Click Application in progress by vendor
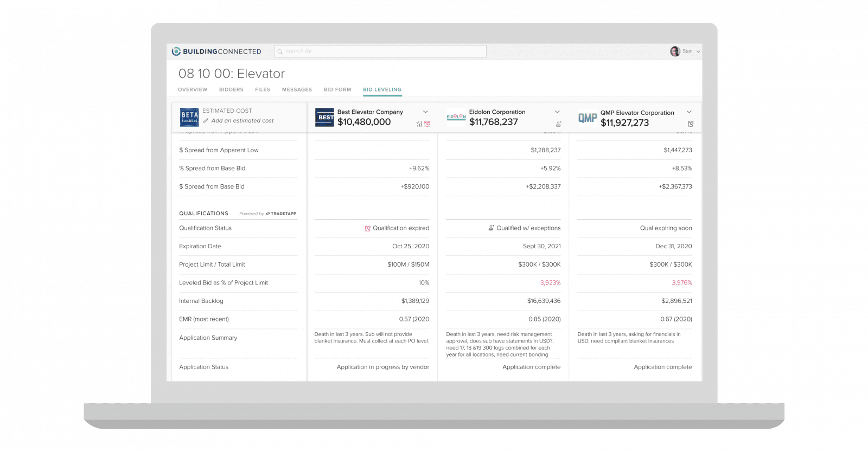Image resolution: width=868 pixels, height=452 pixels. 382,367
